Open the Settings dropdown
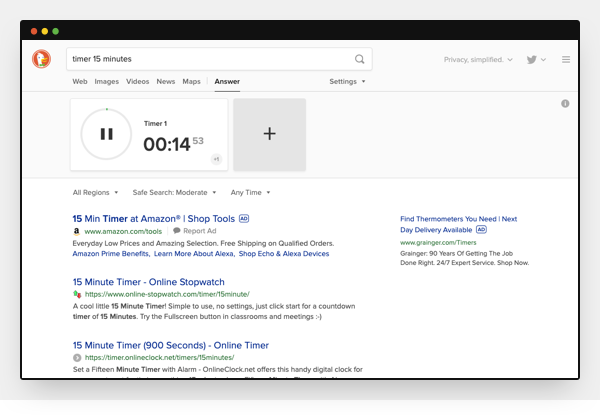The width and height of the screenshot is (600, 415). [347, 81]
